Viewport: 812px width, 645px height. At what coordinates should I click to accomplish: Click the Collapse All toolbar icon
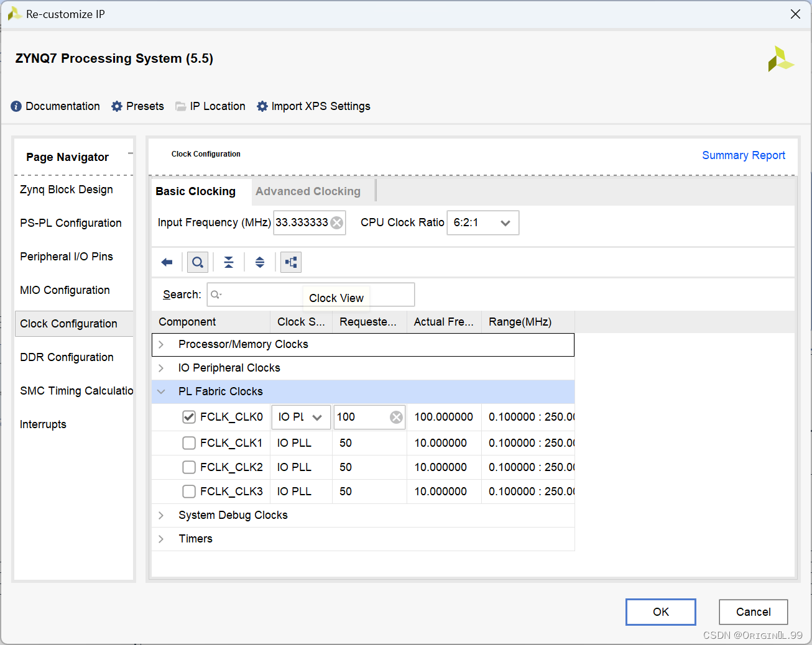click(x=229, y=262)
